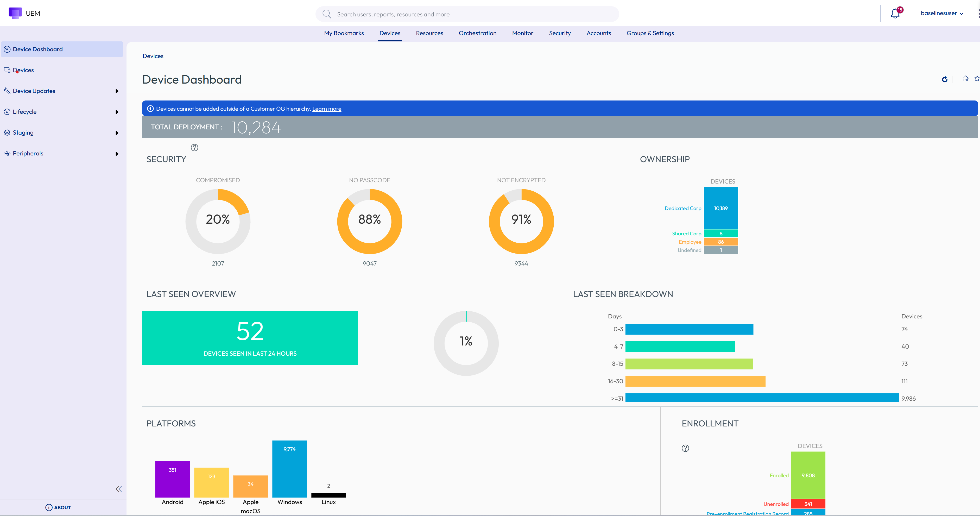
Task: Click the Lifecycle sidebar icon
Action: pos(7,111)
